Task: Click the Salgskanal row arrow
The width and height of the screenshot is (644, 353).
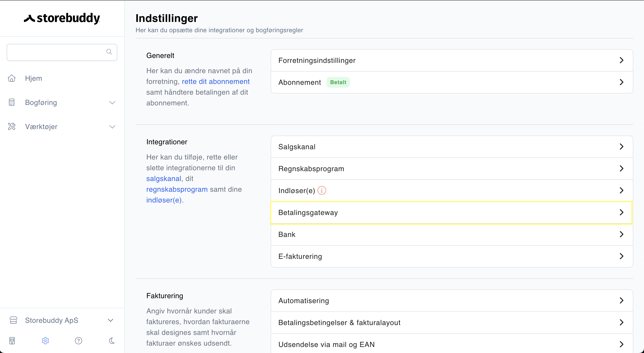Action: (x=621, y=147)
